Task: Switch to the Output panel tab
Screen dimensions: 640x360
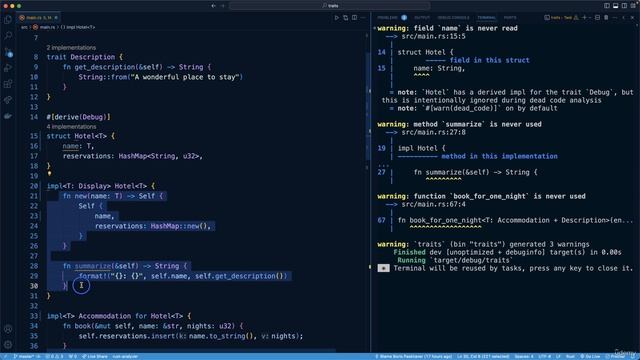Action: click(422, 18)
